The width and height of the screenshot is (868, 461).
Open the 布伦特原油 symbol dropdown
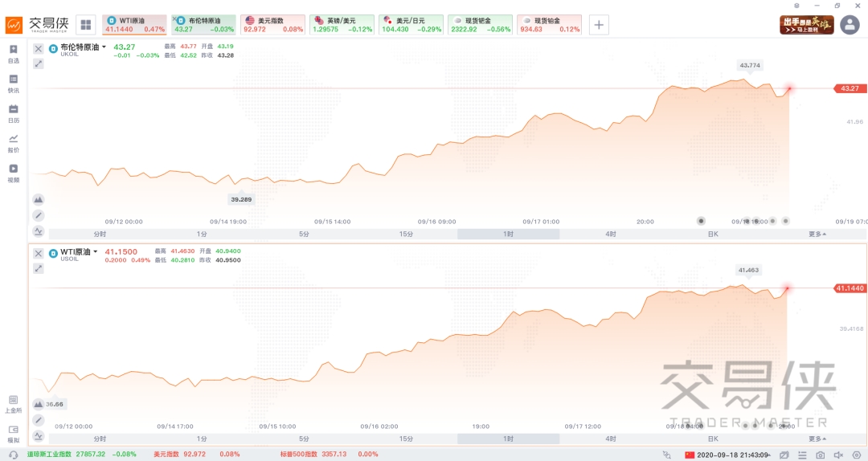[104, 47]
